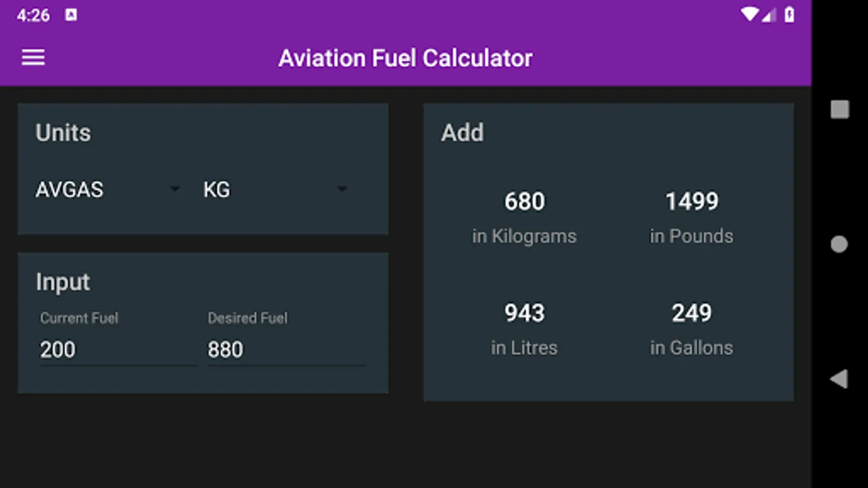The height and width of the screenshot is (488, 868).
Task: Tap the Aviation Fuel Calculator title
Action: pyautogui.click(x=405, y=59)
